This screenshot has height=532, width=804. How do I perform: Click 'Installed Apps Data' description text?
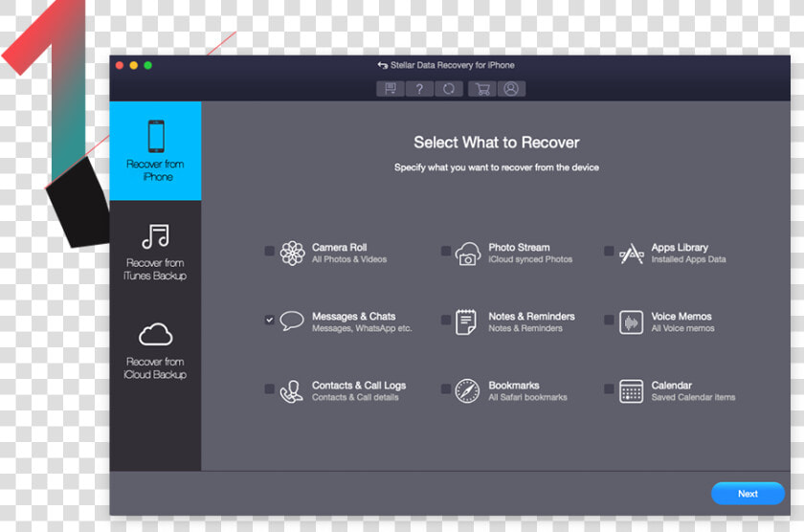point(688,259)
